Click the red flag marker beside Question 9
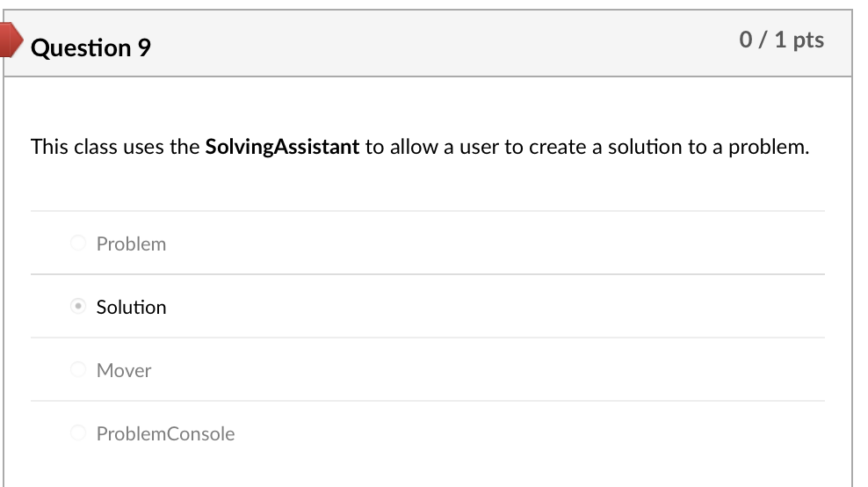 [x=9, y=40]
